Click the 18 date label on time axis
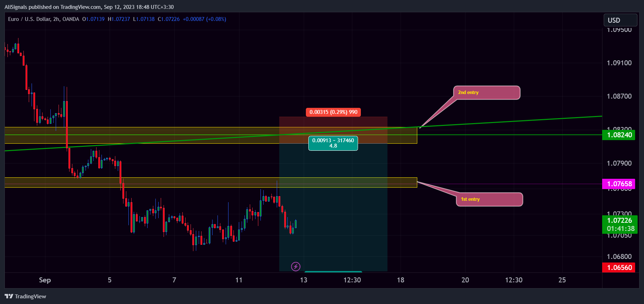The width and height of the screenshot is (644, 304). [401, 280]
